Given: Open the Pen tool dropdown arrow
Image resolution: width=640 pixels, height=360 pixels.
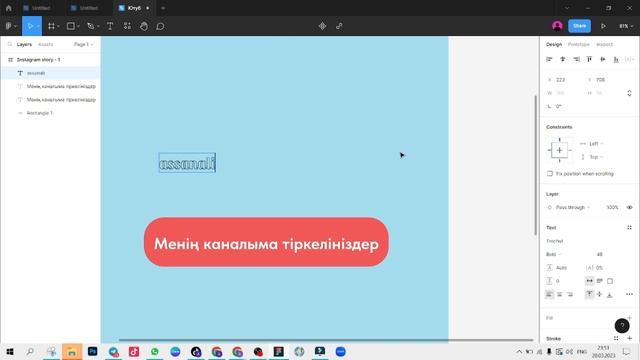Looking at the screenshot, I should point(98,26).
